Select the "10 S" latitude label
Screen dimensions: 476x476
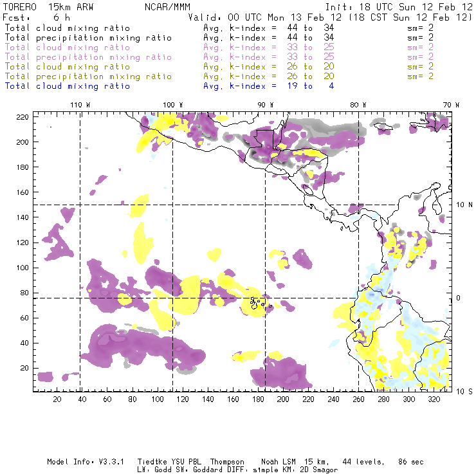(464, 392)
